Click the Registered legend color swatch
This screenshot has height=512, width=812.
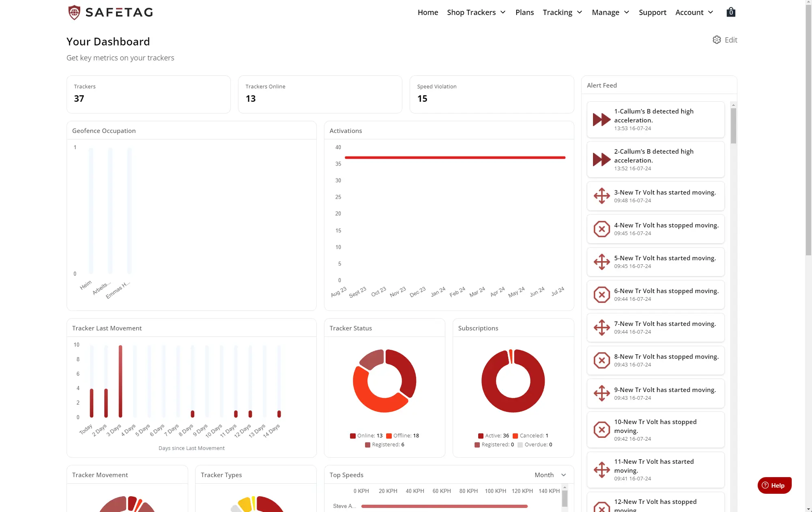pyautogui.click(x=367, y=444)
